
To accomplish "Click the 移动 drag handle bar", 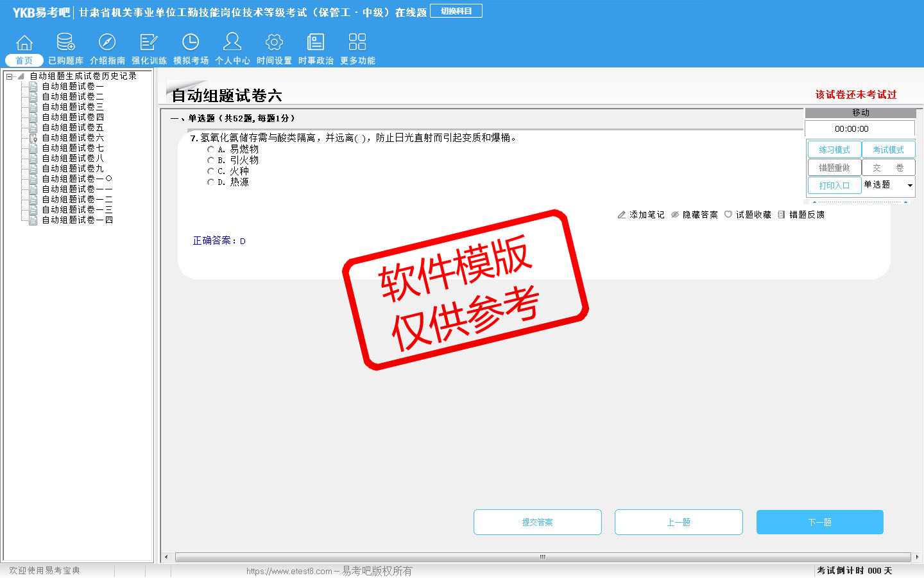I will point(860,112).
